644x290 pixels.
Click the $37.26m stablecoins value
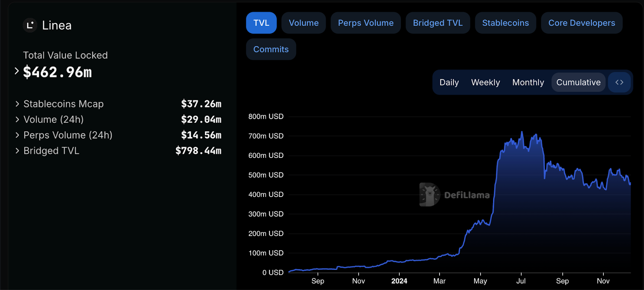201,104
